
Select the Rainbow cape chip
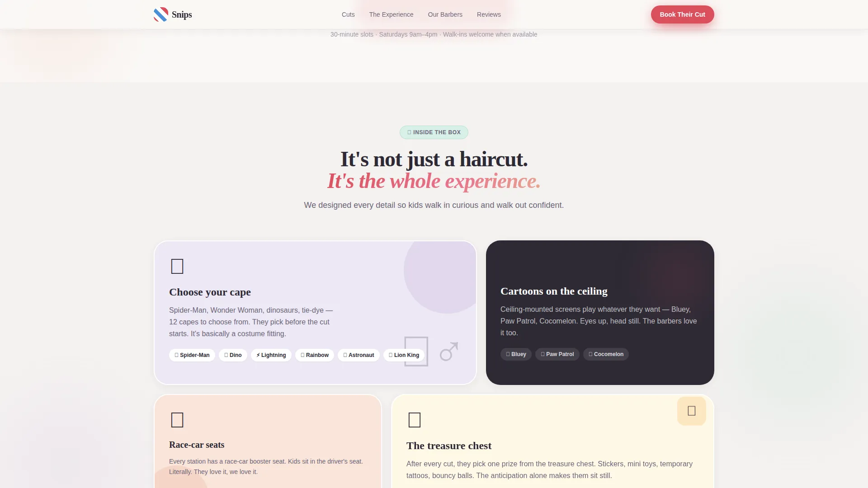point(315,355)
